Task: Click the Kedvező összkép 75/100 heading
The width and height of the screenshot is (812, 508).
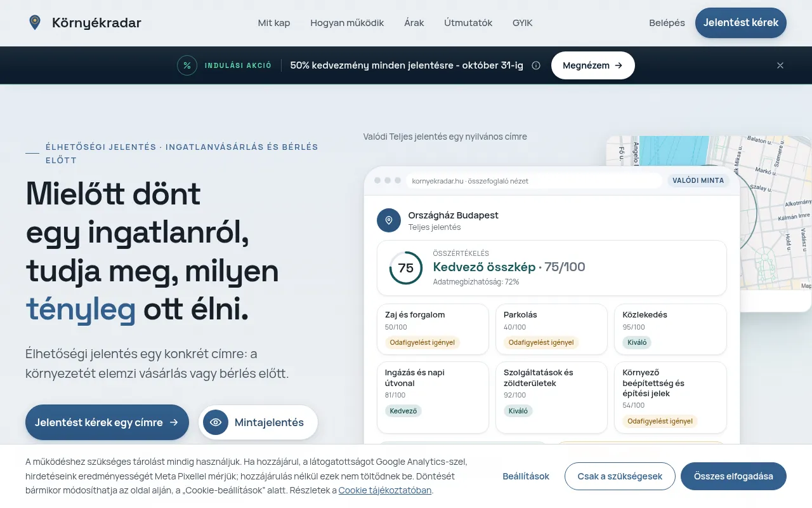Action: (509, 267)
